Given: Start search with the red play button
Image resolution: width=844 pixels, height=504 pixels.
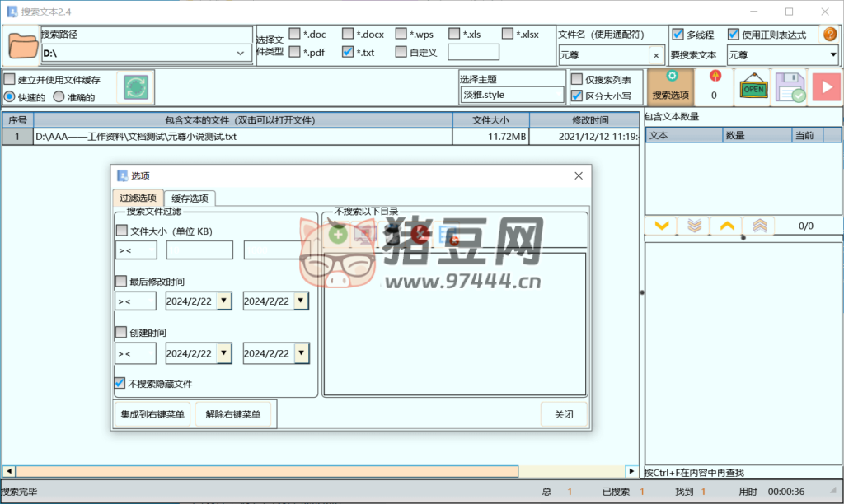Looking at the screenshot, I should tap(825, 87).
